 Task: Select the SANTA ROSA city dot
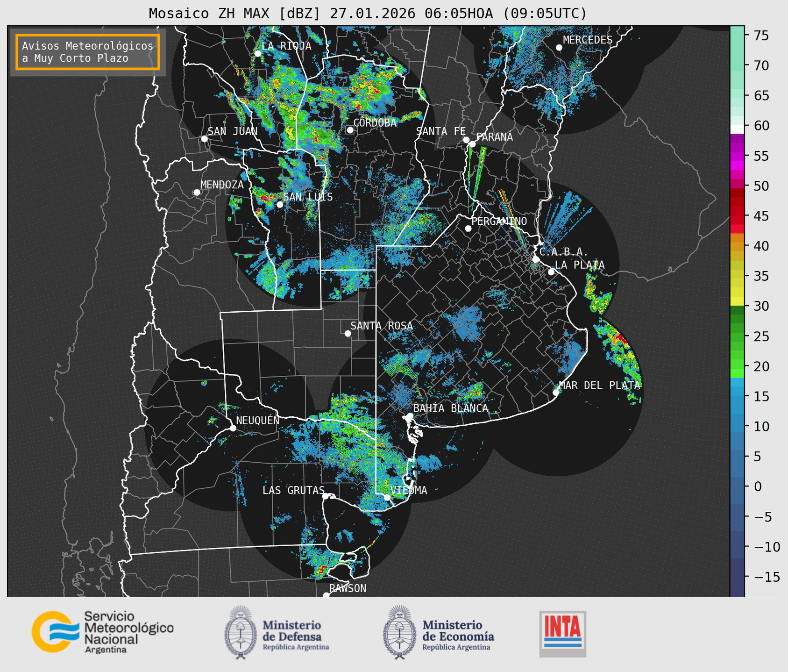pyautogui.click(x=348, y=333)
